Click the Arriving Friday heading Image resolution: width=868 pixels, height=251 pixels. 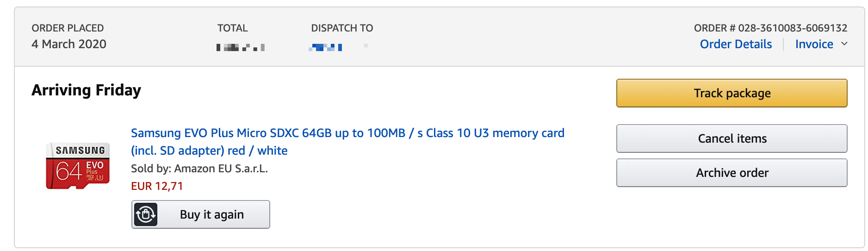click(x=86, y=90)
